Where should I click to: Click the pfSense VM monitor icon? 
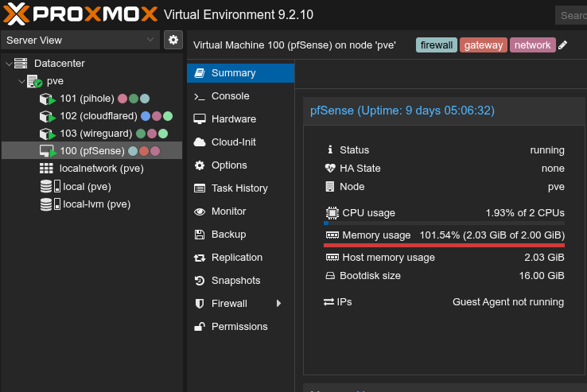[48, 151]
